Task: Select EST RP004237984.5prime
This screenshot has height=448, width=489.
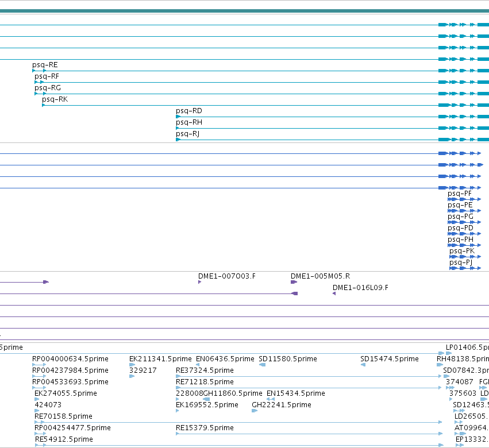Action: [x=71, y=370]
